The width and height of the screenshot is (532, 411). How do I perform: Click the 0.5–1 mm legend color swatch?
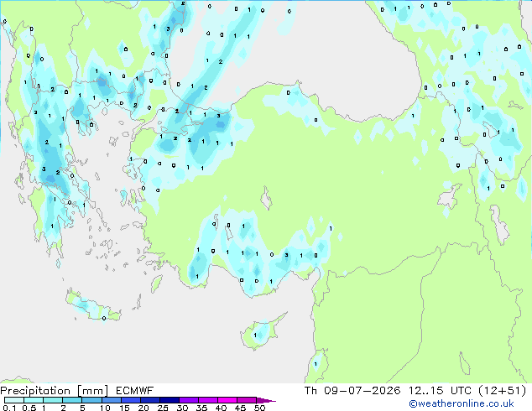click(34, 400)
